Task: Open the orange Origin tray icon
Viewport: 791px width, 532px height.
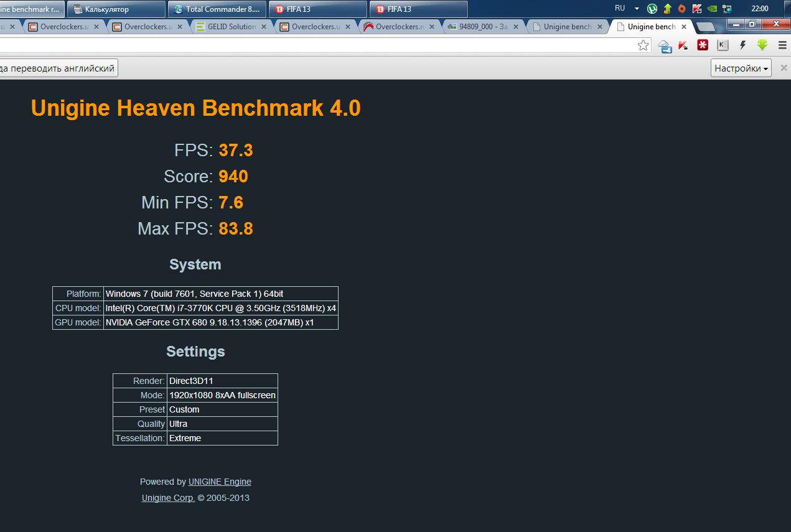Action: pos(682,9)
